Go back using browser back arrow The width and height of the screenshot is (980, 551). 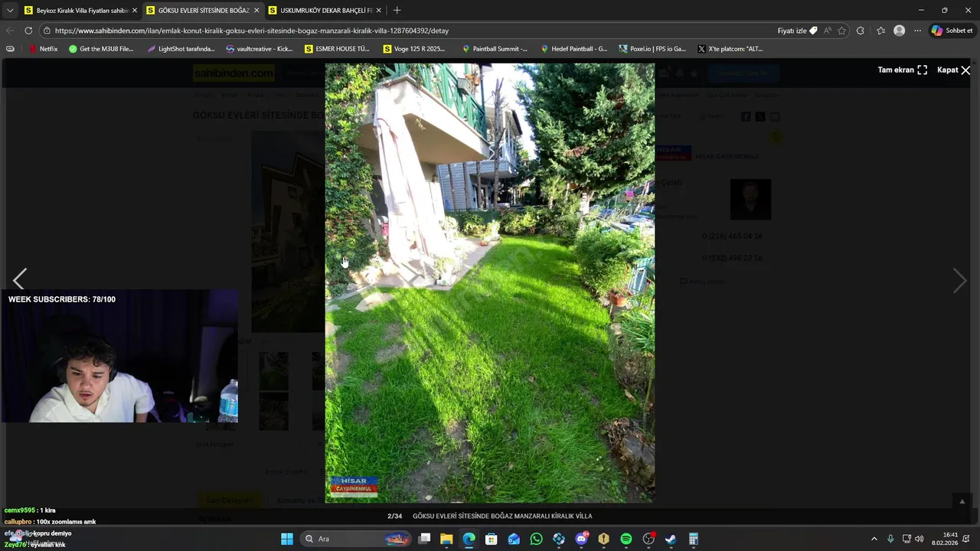pos(10,31)
